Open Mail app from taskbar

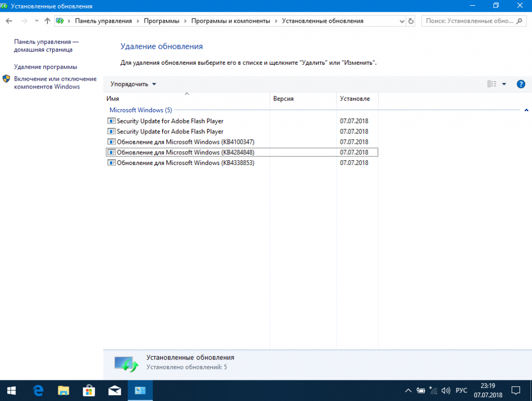pyautogui.click(x=115, y=391)
